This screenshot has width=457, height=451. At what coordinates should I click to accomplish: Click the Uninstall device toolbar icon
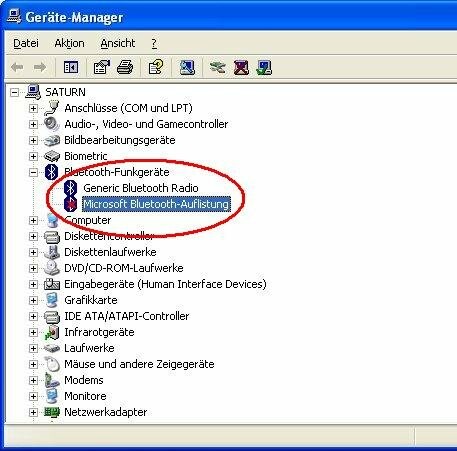[241, 67]
